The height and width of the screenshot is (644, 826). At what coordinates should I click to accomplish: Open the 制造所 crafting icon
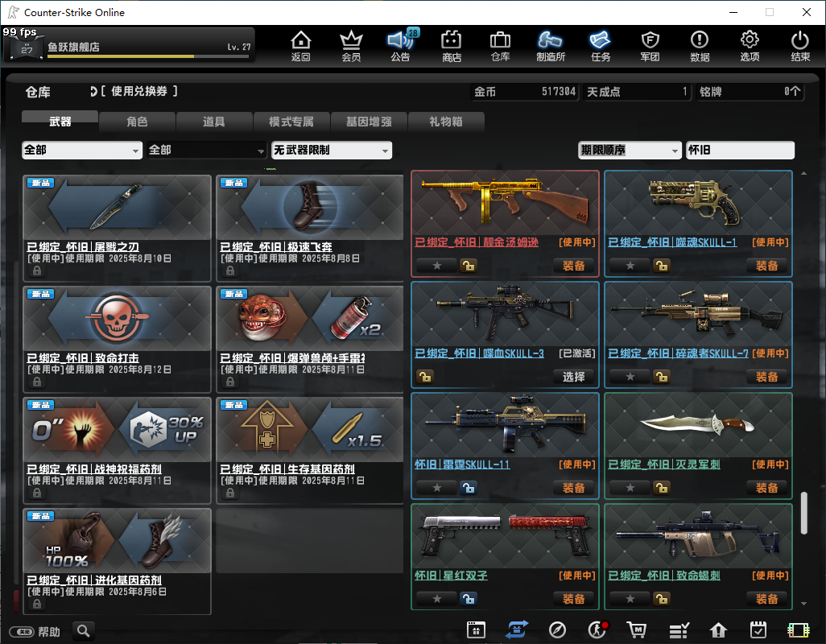tap(551, 46)
